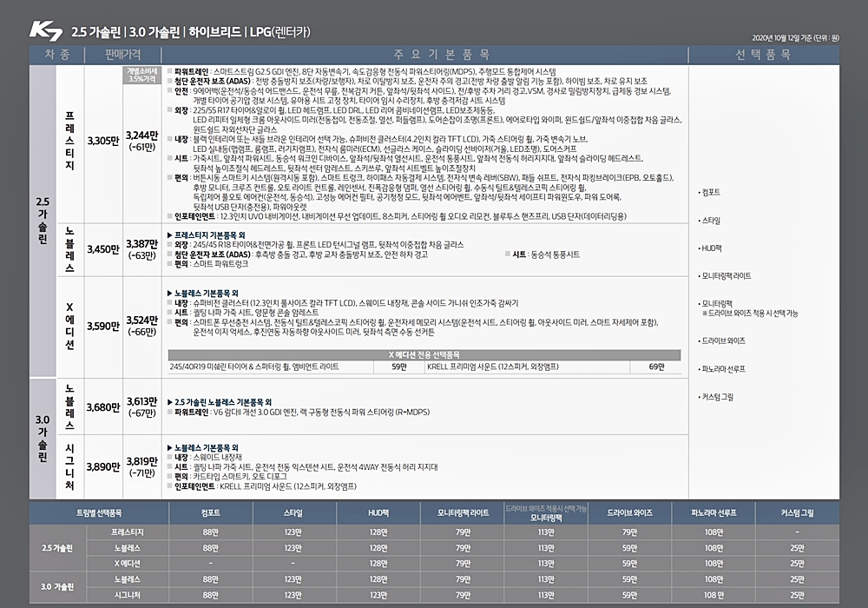Click the X 에디션 price 3,590만

coord(103,327)
